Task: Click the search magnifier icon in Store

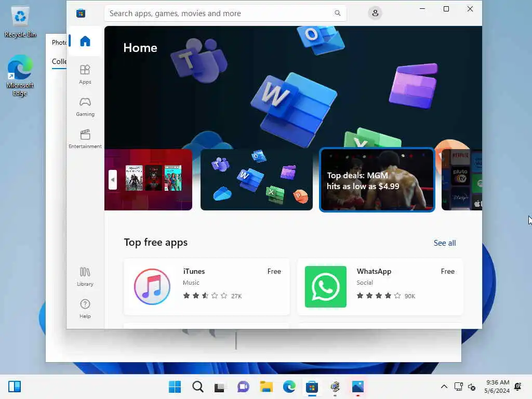Action: point(337,13)
